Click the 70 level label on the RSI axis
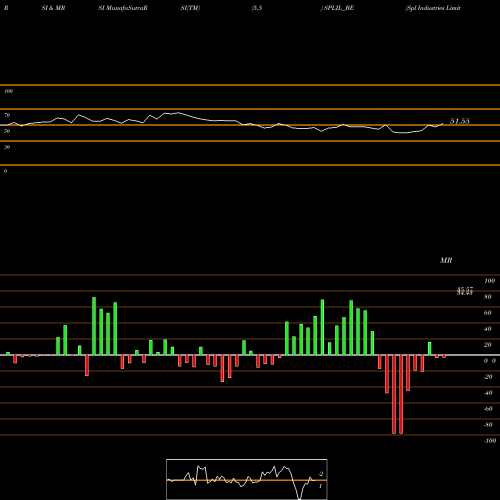This screenshot has width=500, height=500. [x=7, y=115]
